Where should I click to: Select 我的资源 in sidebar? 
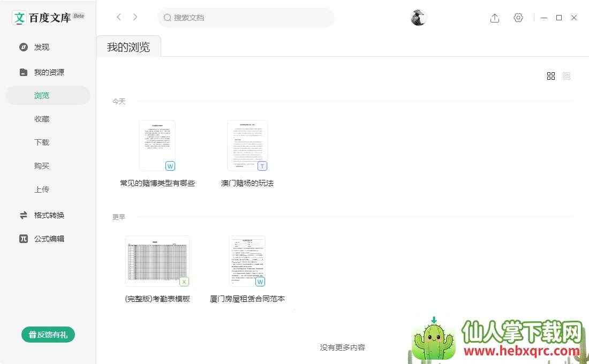point(49,72)
